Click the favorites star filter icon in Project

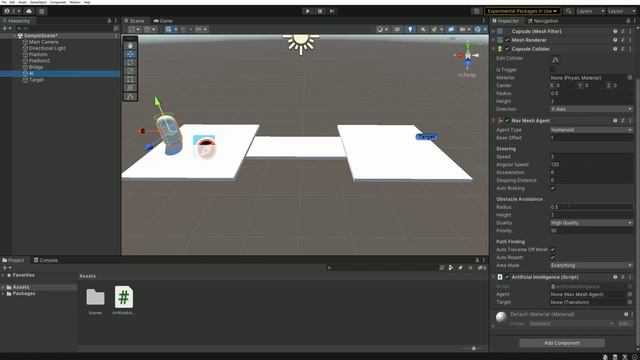(x=470, y=268)
